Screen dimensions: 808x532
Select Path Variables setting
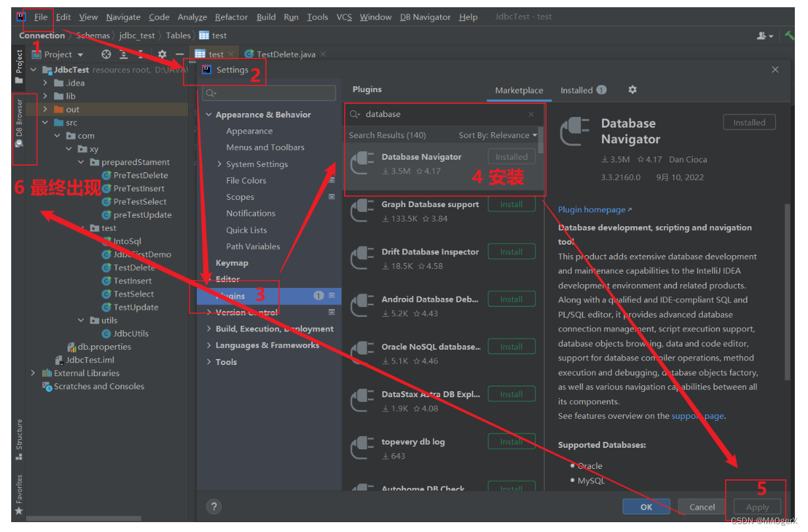pyautogui.click(x=253, y=247)
